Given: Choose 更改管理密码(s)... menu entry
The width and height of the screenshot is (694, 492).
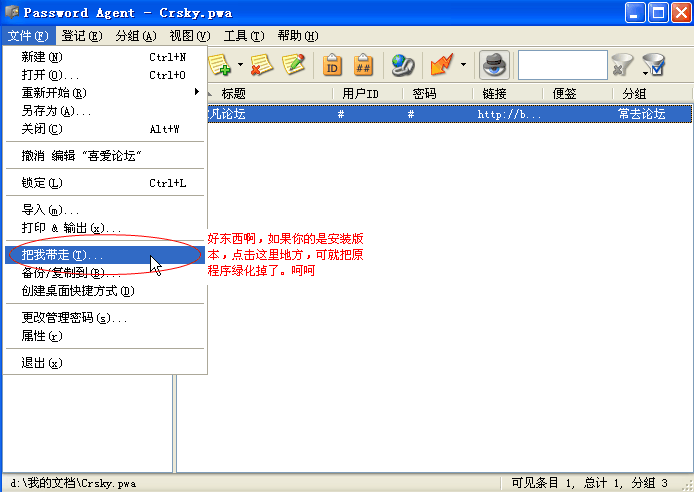Looking at the screenshot, I should [x=105, y=318].
